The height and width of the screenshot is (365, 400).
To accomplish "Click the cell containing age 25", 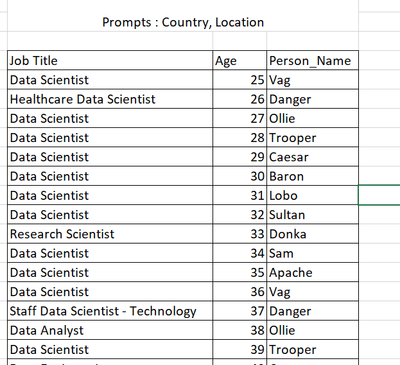I will [x=240, y=80].
